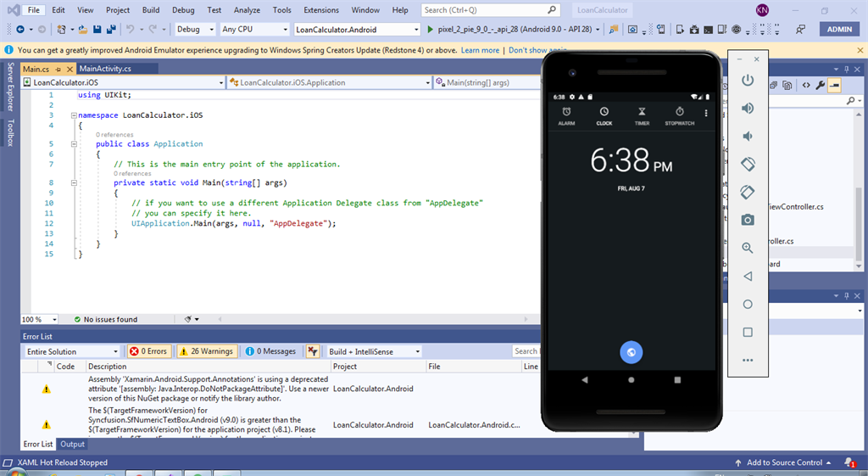Toggle the 0 Errors filter
This screenshot has width=868, height=476.
(x=147, y=351)
